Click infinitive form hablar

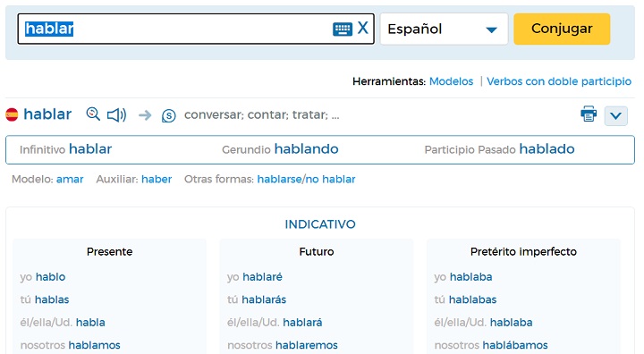pos(90,148)
